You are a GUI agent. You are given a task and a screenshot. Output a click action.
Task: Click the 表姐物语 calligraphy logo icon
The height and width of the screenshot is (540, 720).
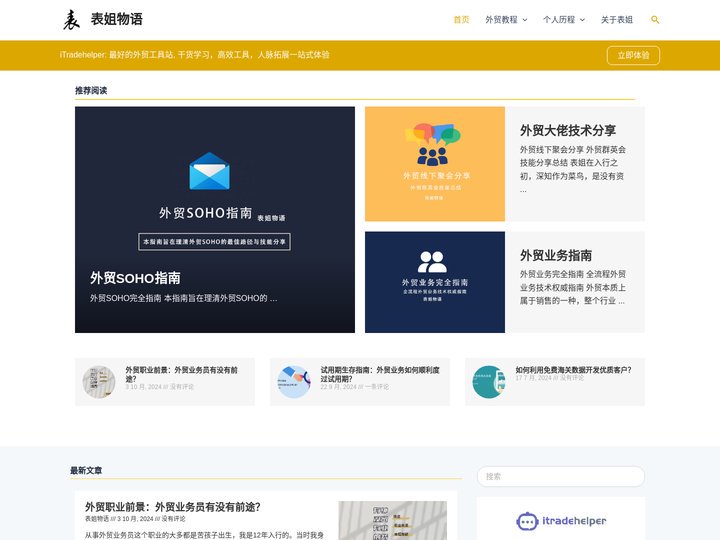click(x=71, y=20)
